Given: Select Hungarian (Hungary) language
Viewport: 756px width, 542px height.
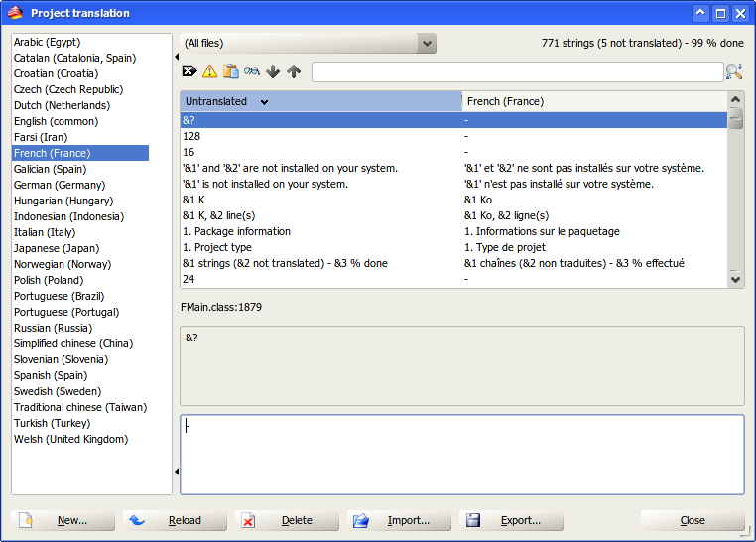Looking at the screenshot, I should click(x=63, y=202).
